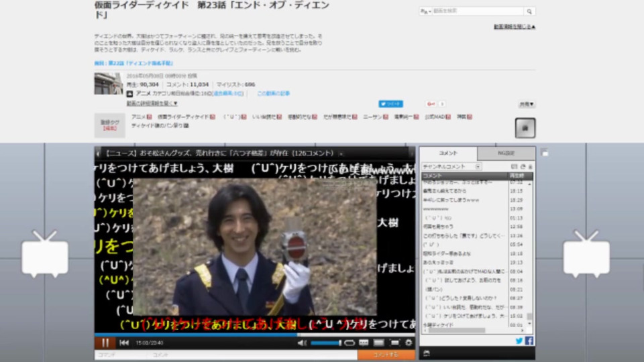The width and height of the screenshot is (644, 362).
Task: Click the comment list refresh icon
Action: (523, 167)
